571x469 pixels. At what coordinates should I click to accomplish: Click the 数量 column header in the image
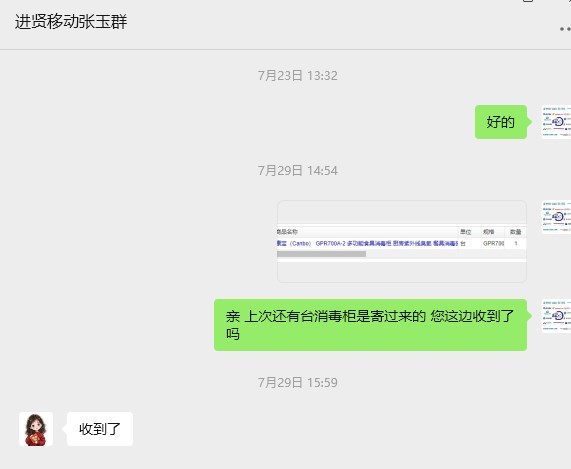pos(515,232)
